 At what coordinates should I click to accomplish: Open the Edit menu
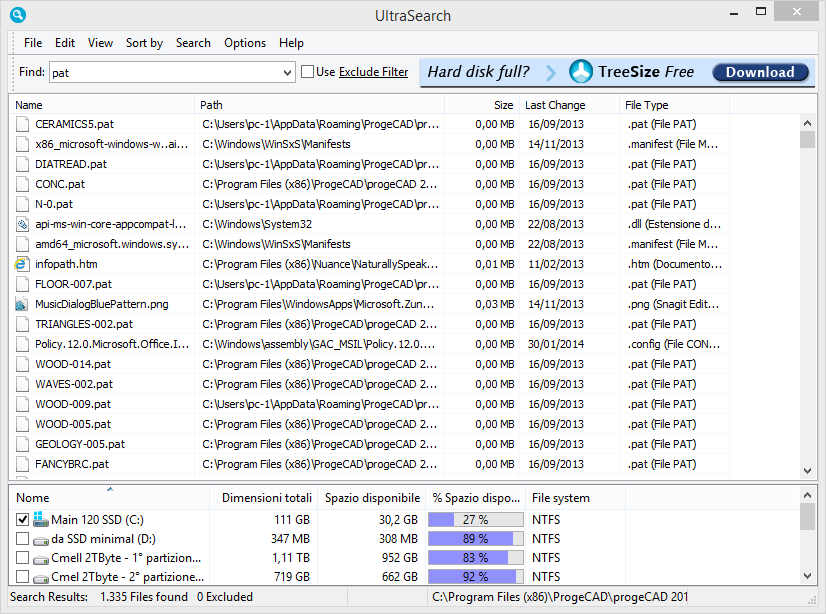click(x=65, y=43)
